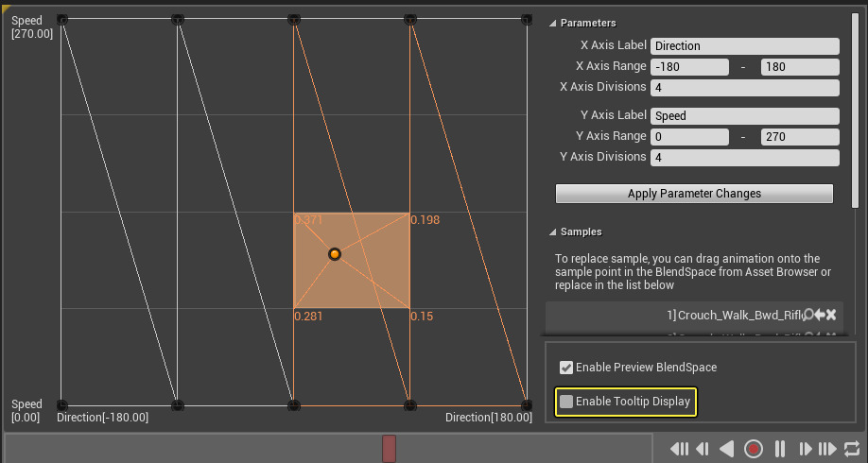This screenshot has width=868, height=463.
Task: Remove sample 1 with the X icon
Action: point(832,315)
